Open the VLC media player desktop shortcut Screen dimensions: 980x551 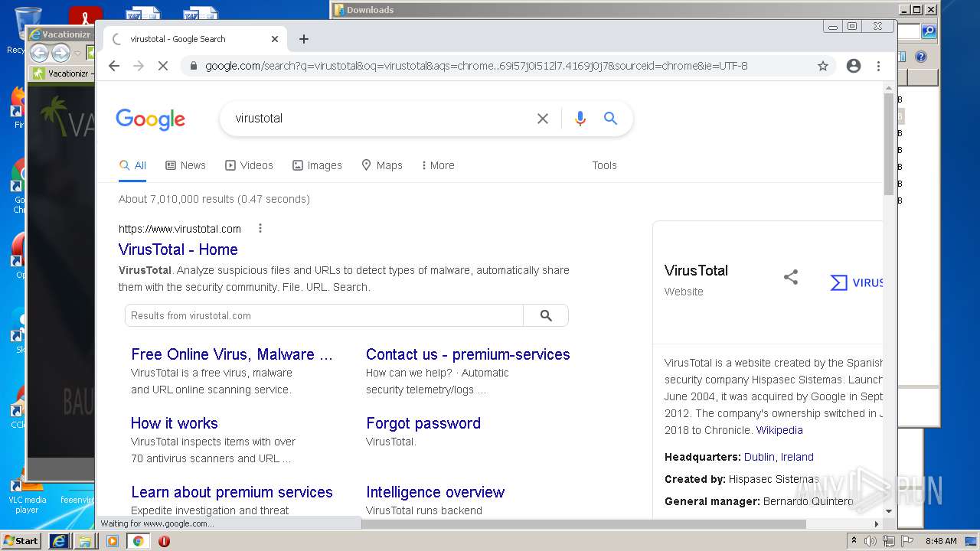click(x=28, y=497)
